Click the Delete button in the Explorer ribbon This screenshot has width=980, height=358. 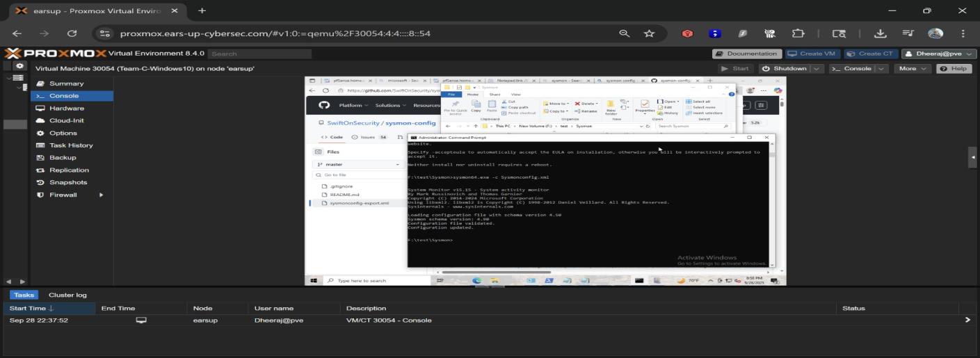tap(586, 103)
